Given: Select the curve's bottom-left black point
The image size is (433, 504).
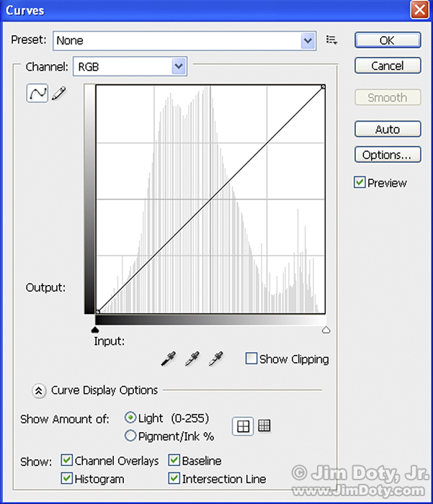Looking at the screenshot, I should pos(98,312).
